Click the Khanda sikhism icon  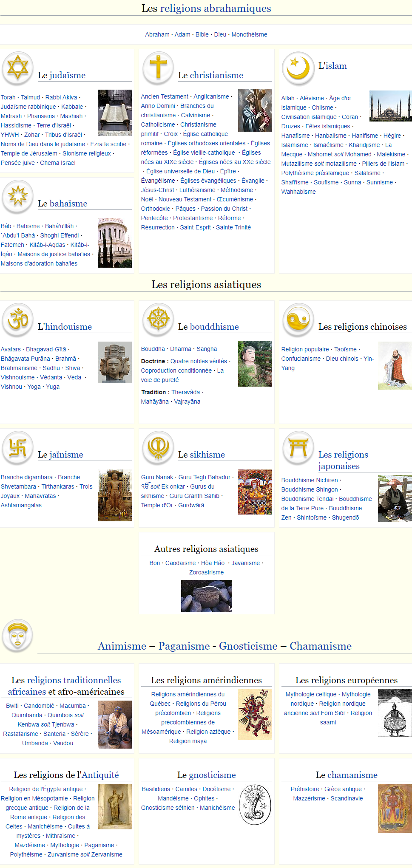tap(158, 447)
